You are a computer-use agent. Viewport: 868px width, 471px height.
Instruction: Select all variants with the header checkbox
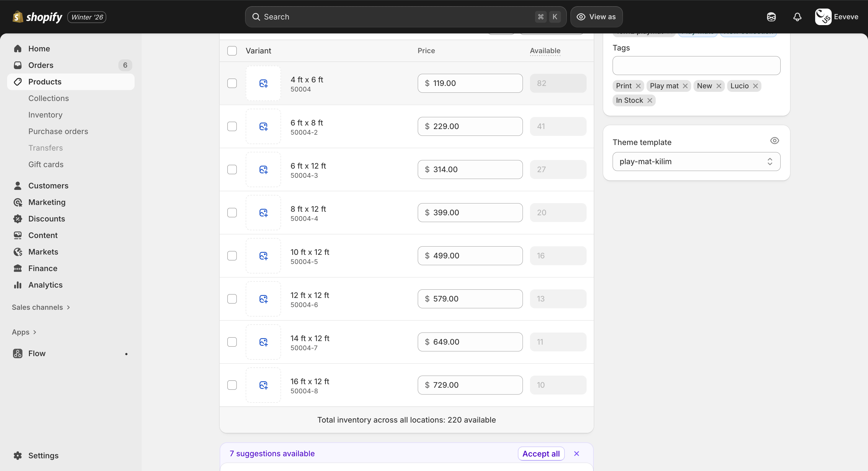(232, 50)
